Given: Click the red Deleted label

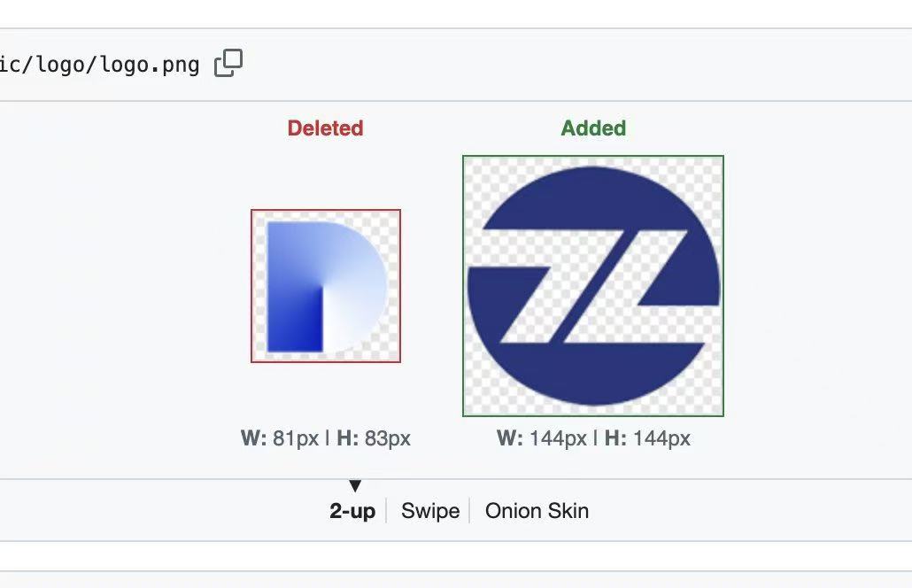Looking at the screenshot, I should (325, 128).
